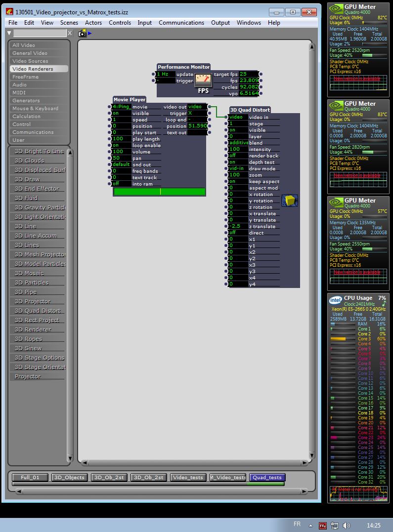Image resolution: width=393 pixels, height=532 pixels.
Task: Toggle Movie Player into ram off value
Action: click(122, 184)
